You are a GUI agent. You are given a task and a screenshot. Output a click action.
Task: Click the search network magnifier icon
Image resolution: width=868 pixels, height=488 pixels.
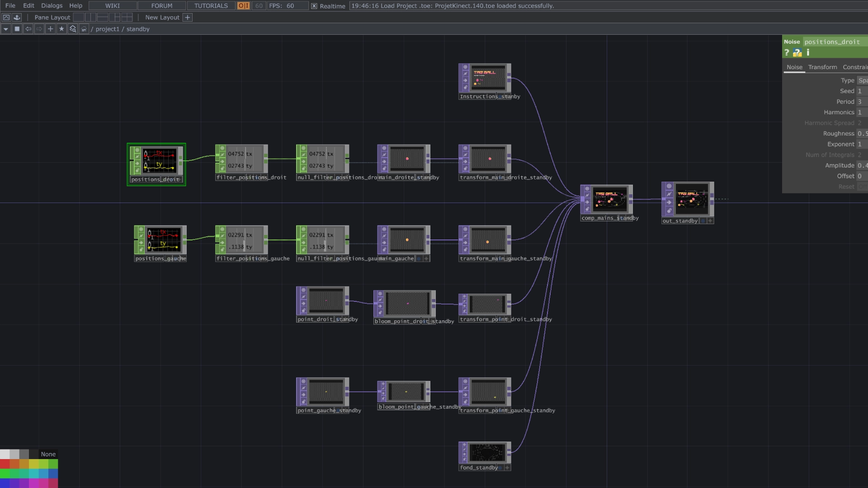click(72, 29)
